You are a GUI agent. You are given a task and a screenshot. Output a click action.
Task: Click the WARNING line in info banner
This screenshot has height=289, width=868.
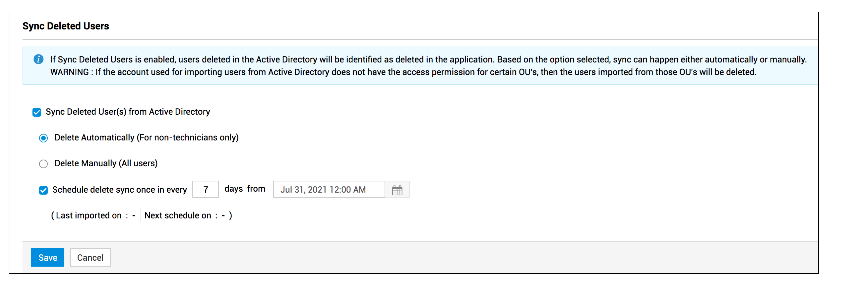403,72
